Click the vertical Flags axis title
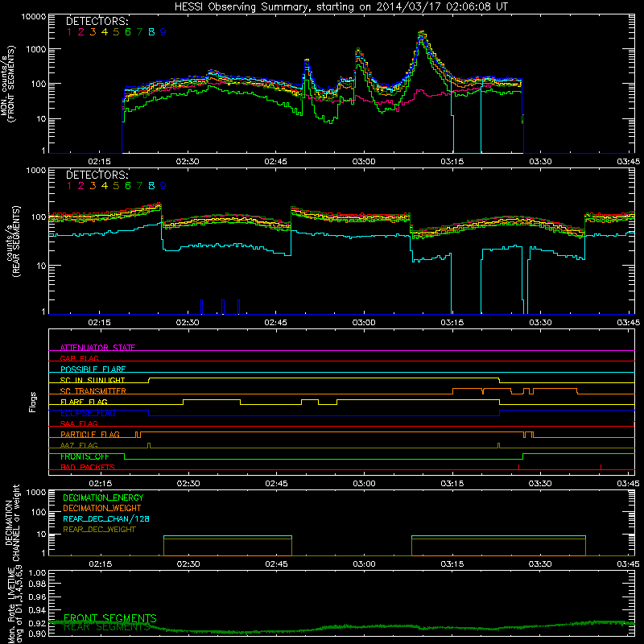This screenshot has width=644, height=644. (x=33, y=402)
